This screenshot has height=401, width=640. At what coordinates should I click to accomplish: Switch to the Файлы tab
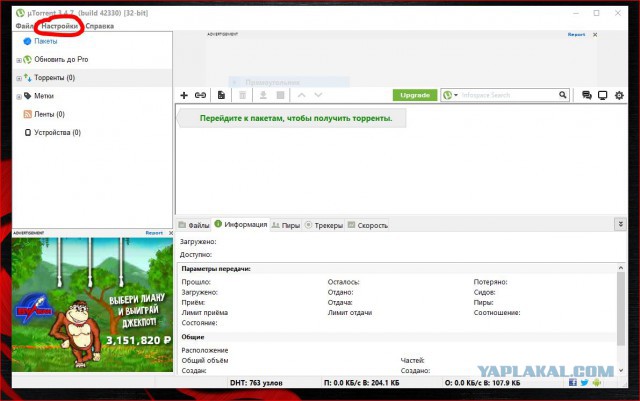coord(194,225)
